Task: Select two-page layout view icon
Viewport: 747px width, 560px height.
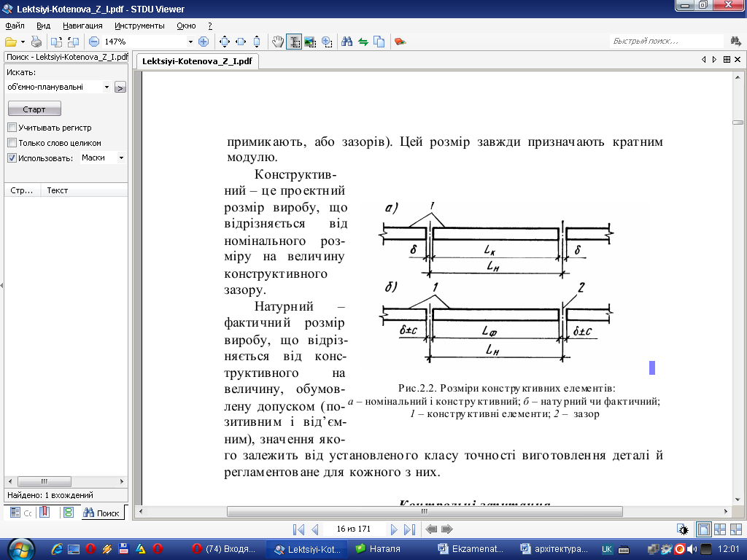Action: [720, 529]
